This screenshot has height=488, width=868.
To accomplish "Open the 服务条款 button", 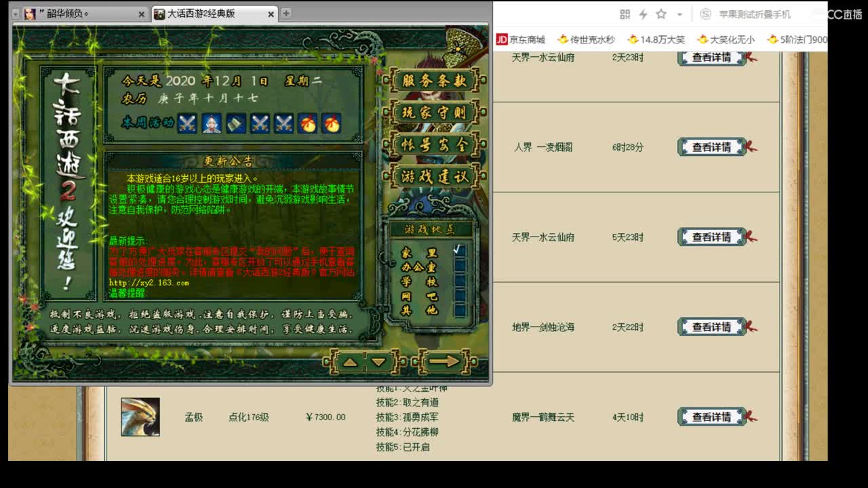I will (x=435, y=80).
